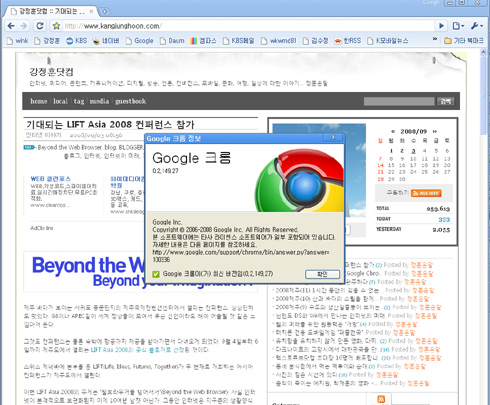The image size is (490, 405).
Task: Click the green up-to-date check icon
Action: 156,274
